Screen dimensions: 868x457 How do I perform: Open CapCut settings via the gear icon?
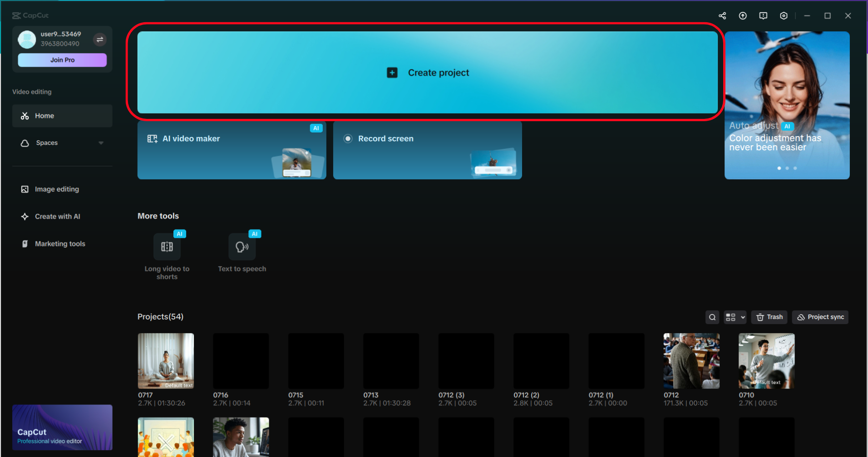click(x=784, y=15)
